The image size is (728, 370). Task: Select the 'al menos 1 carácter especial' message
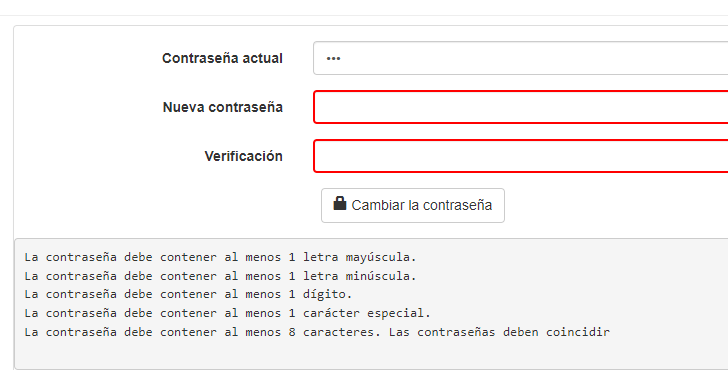[x=228, y=313]
